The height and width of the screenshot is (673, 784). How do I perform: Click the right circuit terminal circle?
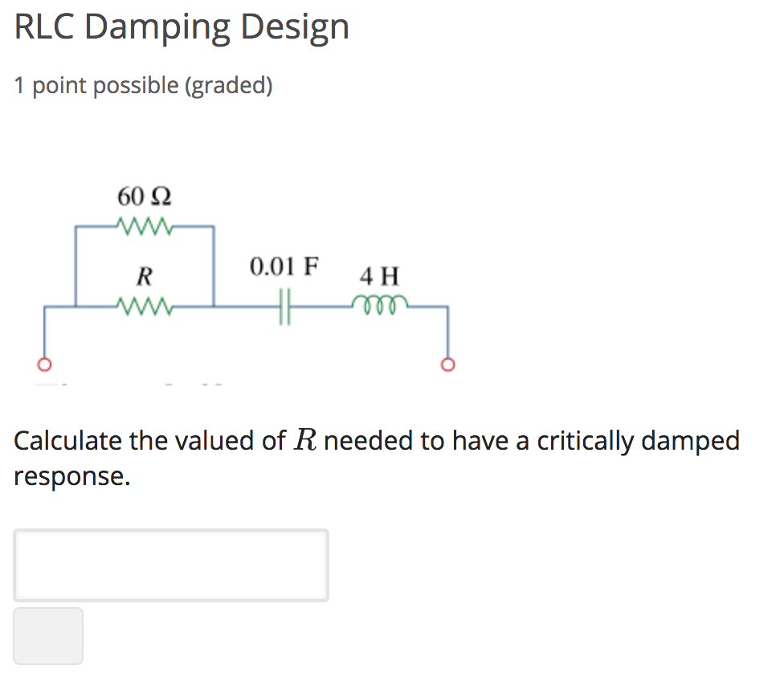pyautogui.click(x=448, y=363)
